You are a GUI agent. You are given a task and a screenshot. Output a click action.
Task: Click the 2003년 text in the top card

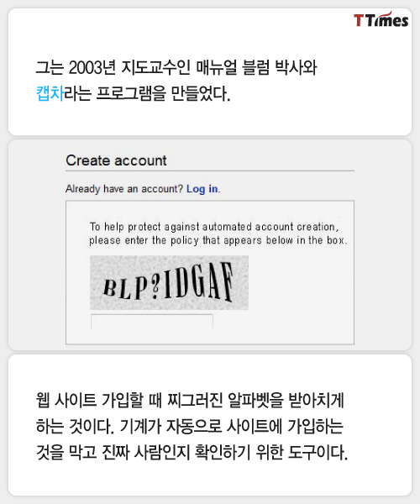(92, 67)
